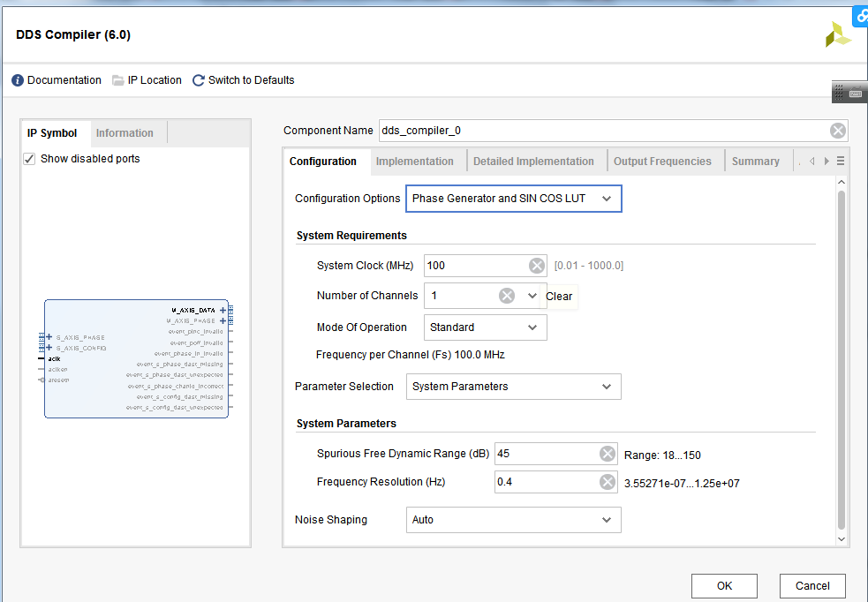Image resolution: width=868 pixels, height=602 pixels.
Task: Click Switch to Defaults text
Action: click(x=252, y=80)
